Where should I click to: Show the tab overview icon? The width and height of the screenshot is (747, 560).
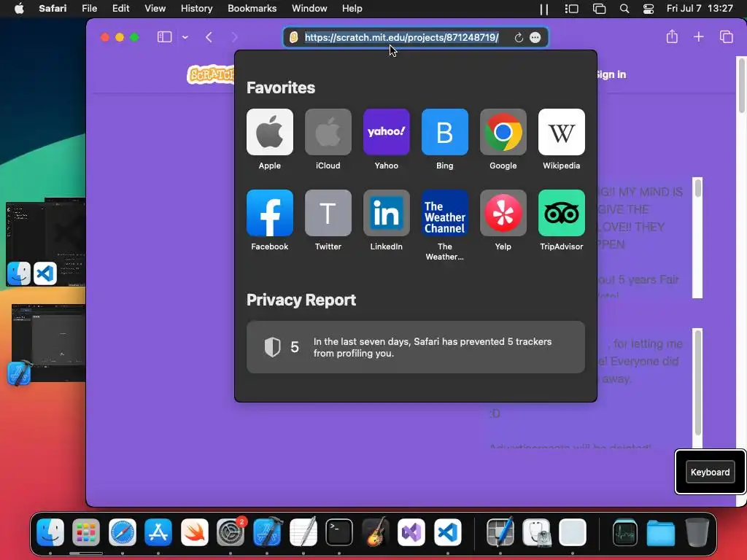[726, 36]
